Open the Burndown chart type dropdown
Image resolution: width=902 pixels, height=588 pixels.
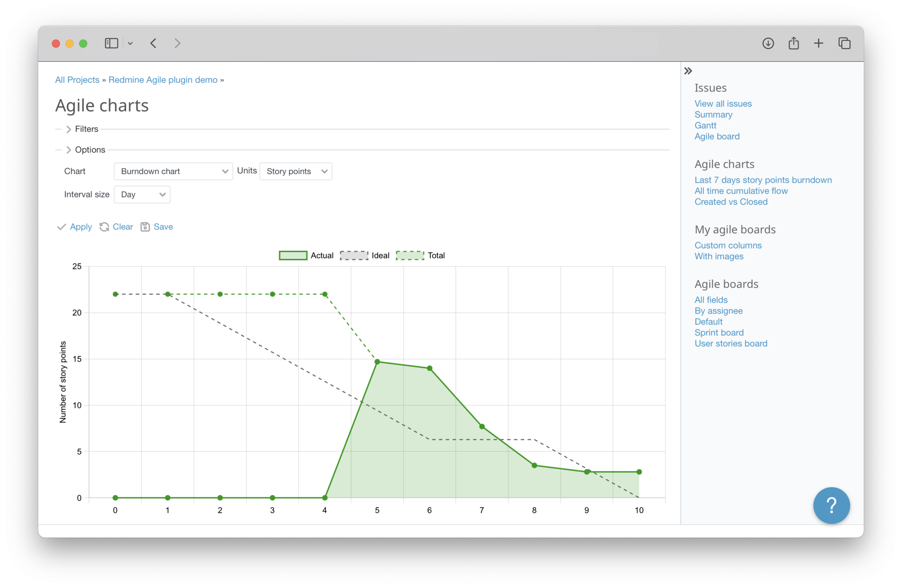173,171
